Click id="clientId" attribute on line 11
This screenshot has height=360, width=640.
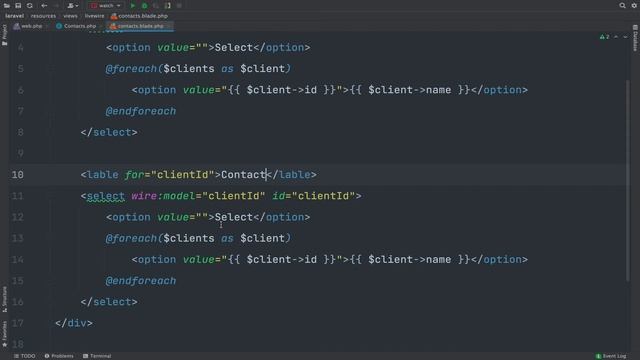[313, 196]
